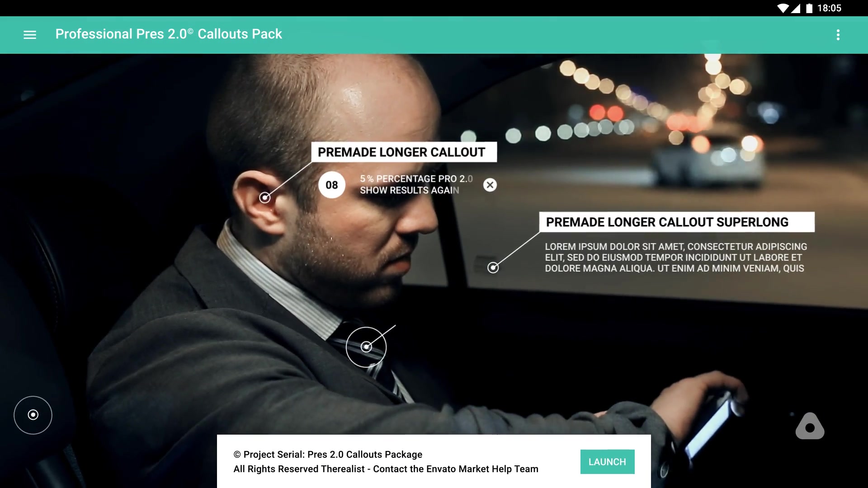Screen dimensions: 868x488
Task: Tap the 08 number badge
Action: [332, 185]
